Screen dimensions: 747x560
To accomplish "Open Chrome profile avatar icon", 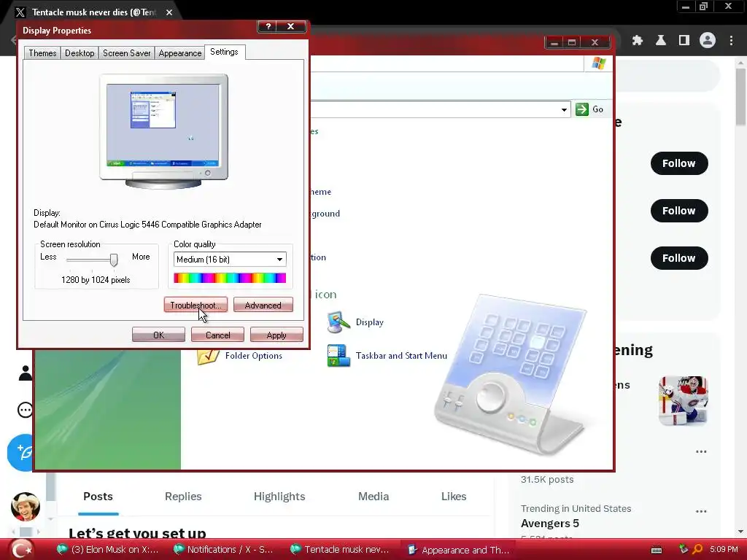I will pos(708,41).
